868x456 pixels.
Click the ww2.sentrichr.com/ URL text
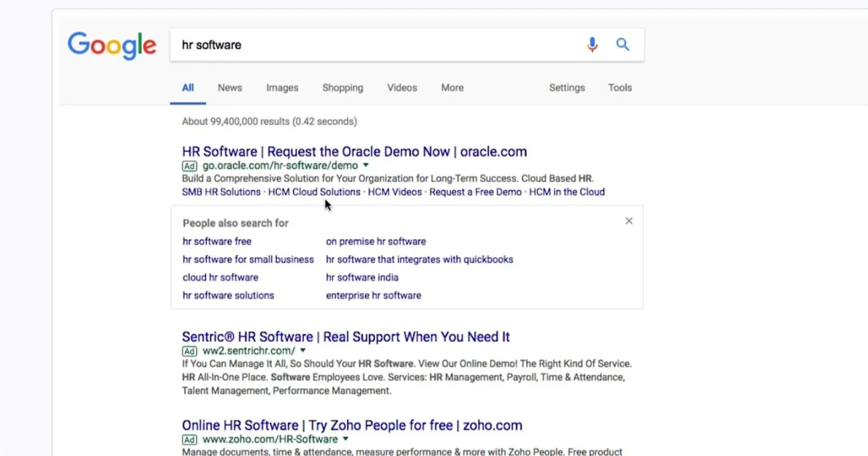249,351
